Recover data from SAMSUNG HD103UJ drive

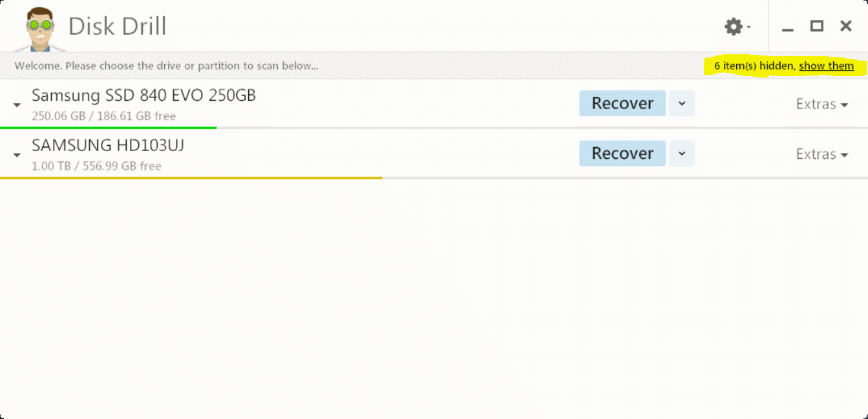[x=622, y=154]
